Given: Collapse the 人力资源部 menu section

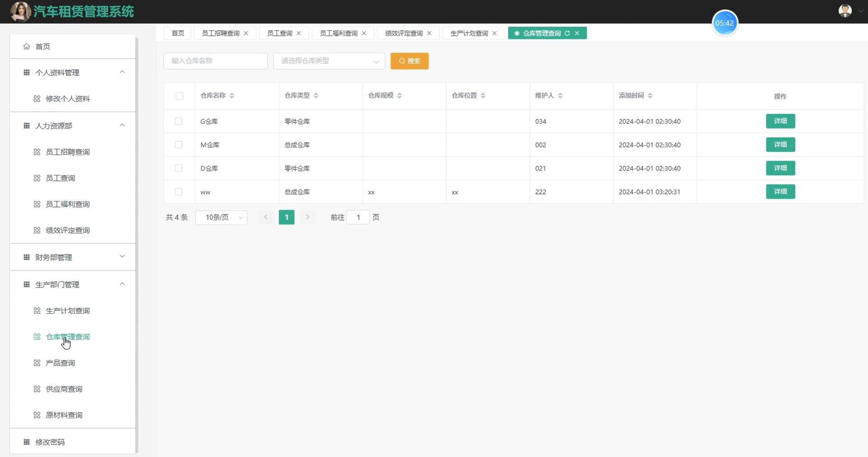Looking at the screenshot, I should tap(122, 126).
